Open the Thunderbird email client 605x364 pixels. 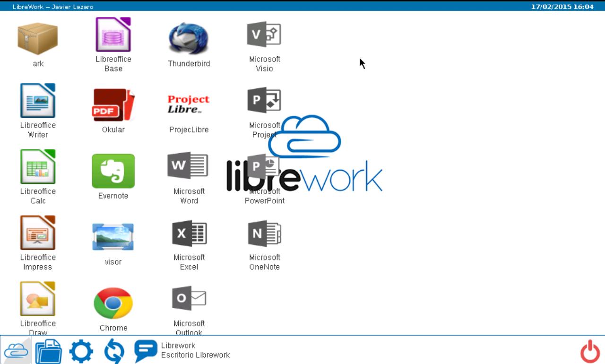188,38
